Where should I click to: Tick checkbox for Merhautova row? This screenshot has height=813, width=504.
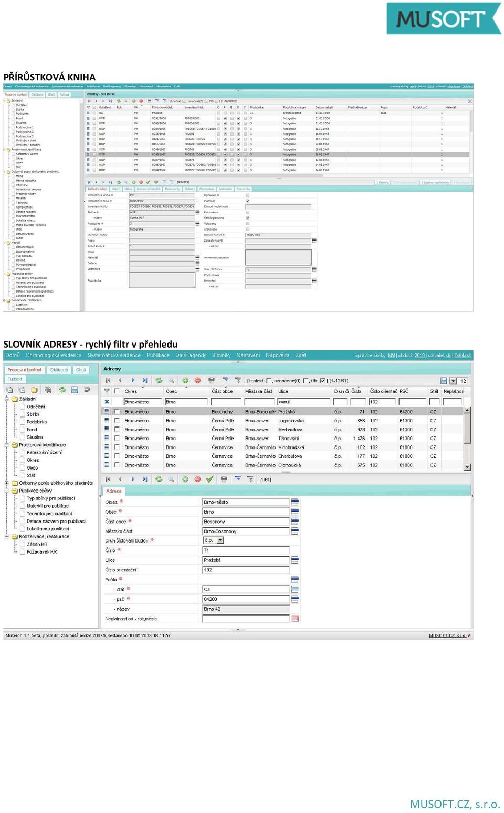coord(117,430)
